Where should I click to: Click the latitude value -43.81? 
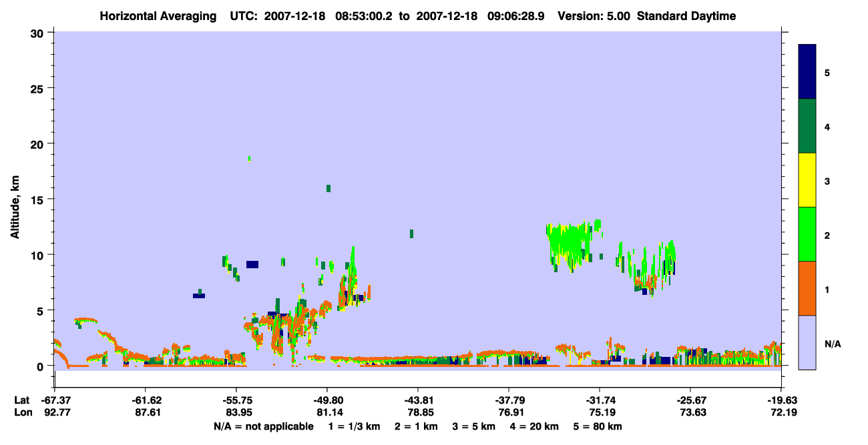(x=418, y=400)
